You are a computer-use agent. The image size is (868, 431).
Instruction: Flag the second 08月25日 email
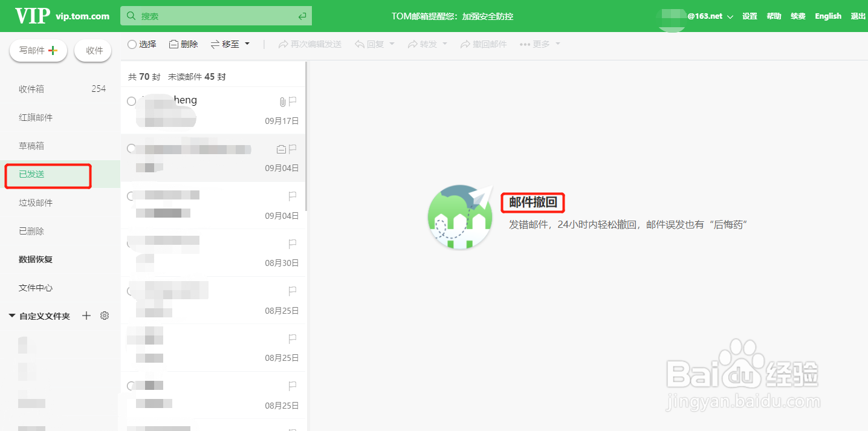pos(293,339)
